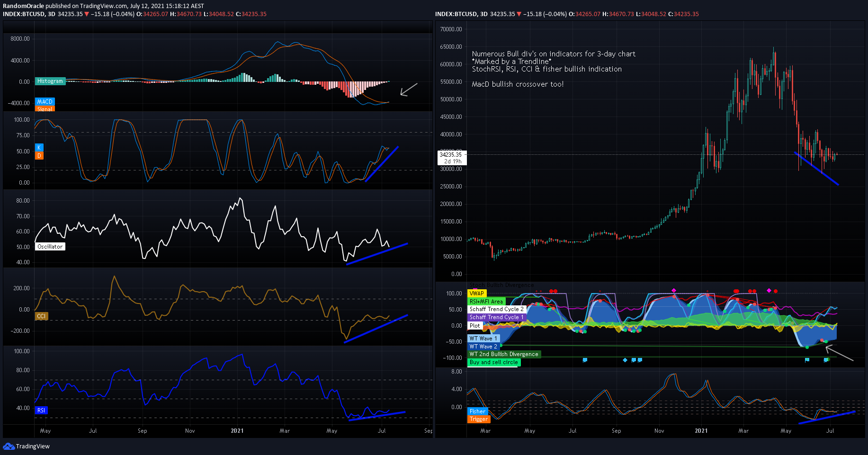
Task: Click the WT 2nd Bullish Divergence label
Action: pyautogui.click(x=504, y=354)
